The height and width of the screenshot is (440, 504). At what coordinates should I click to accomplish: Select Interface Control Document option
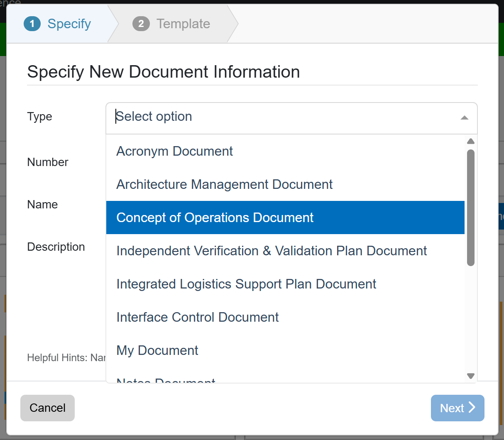pos(197,317)
